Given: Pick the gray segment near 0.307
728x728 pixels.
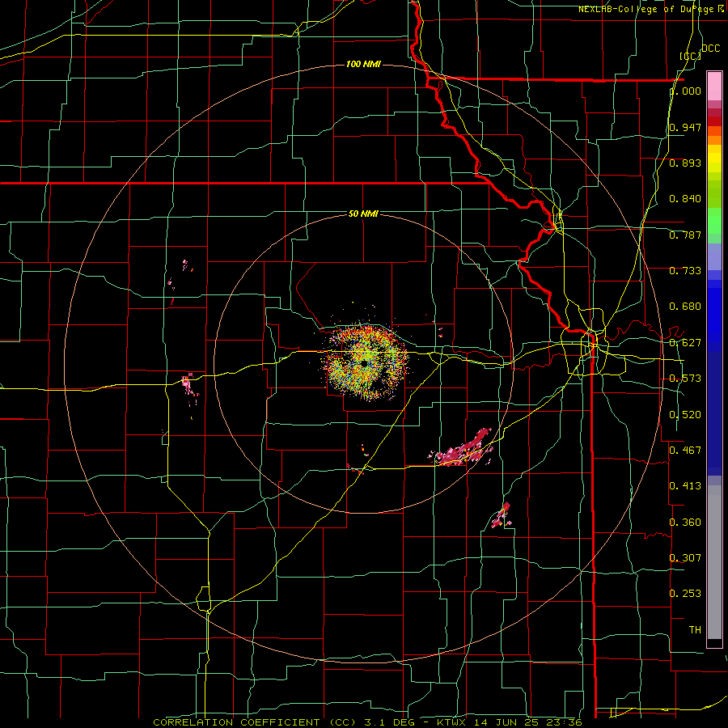Looking at the screenshot, I should pos(714,566).
